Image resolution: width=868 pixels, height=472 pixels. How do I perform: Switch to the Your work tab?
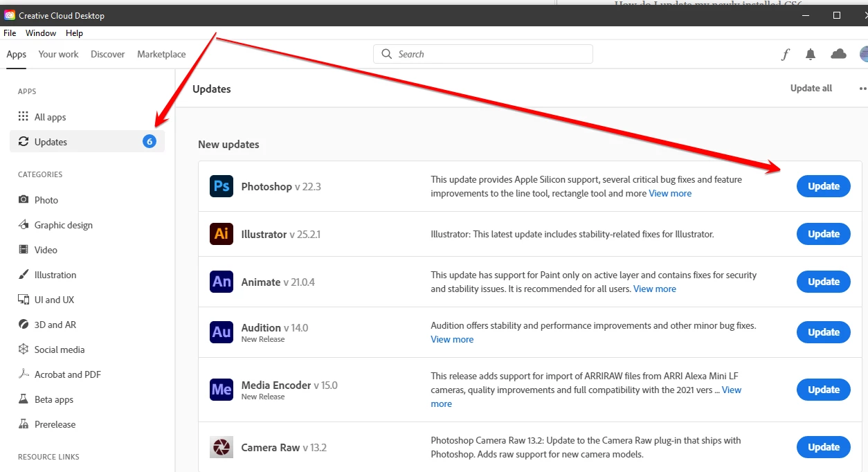pyautogui.click(x=59, y=54)
